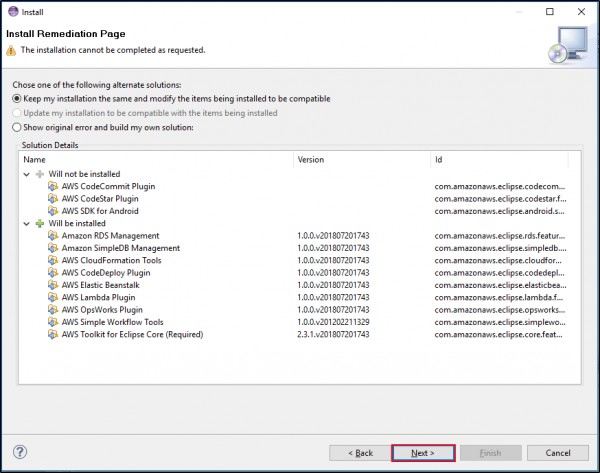The image size is (600, 473).
Task: Collapse the Will not be installed group
Action: [26, 175]
